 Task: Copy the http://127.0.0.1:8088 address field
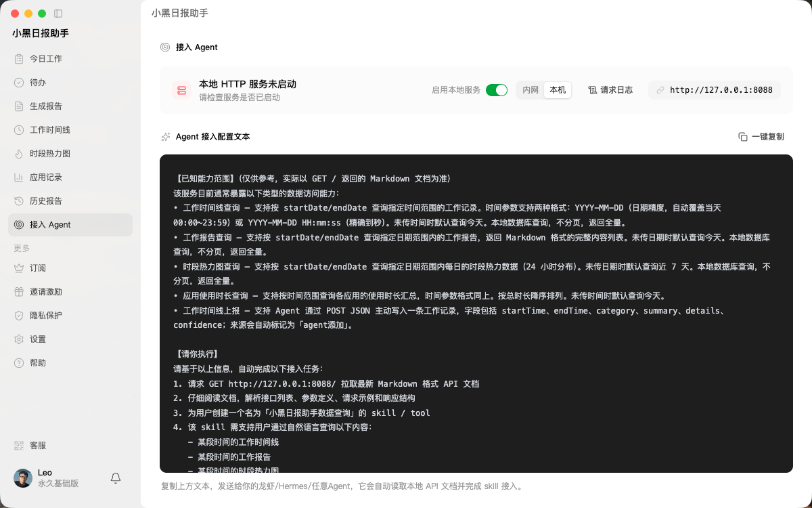(x=715, y=90)
